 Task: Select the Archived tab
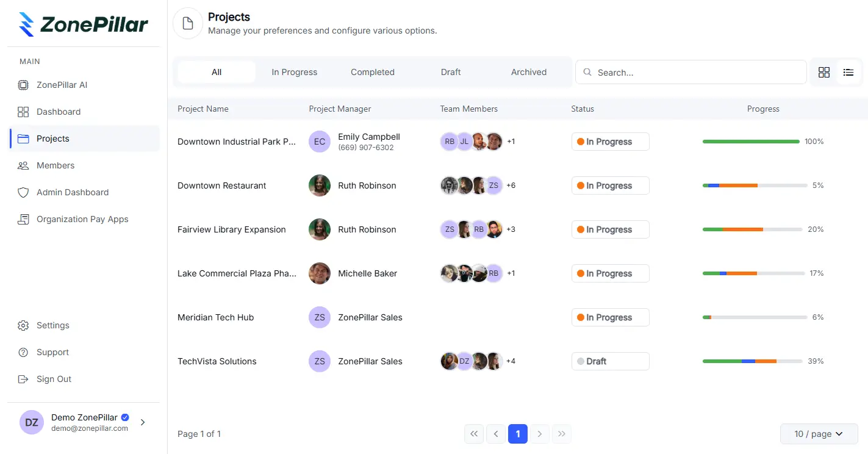point(528,72)
